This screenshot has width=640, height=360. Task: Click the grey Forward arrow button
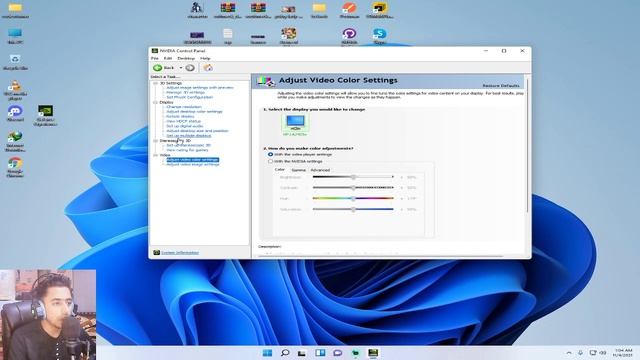point(190,68)
